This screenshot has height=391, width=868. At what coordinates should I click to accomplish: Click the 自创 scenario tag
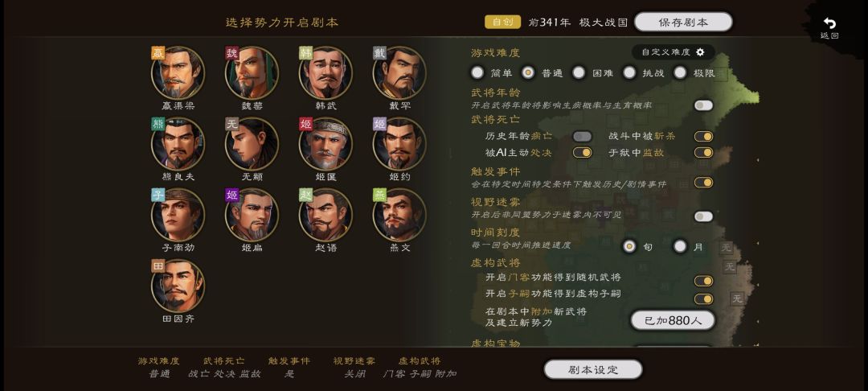[502, 23]
